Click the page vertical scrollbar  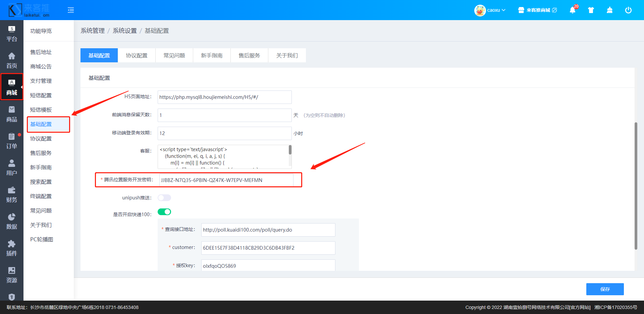(636, 186)
